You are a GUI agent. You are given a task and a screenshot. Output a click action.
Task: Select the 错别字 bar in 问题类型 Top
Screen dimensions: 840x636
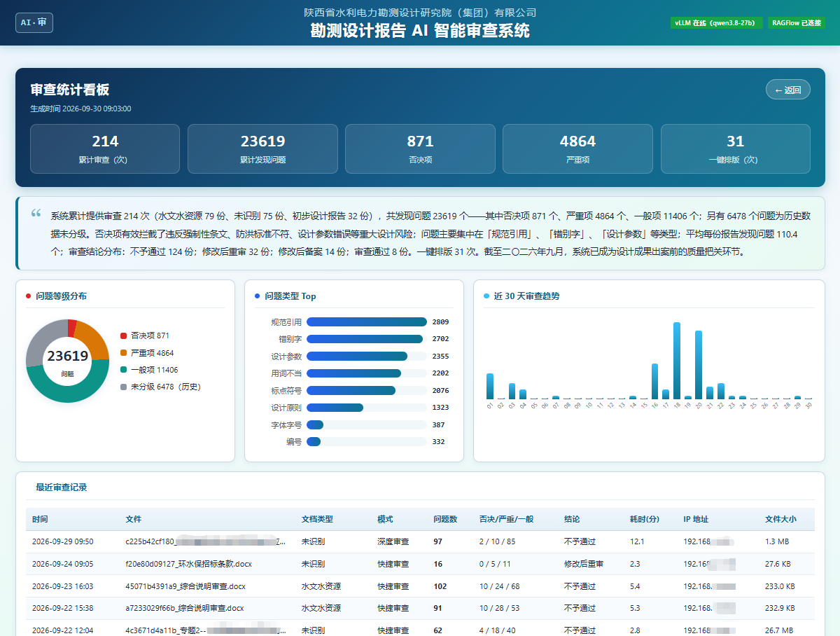365,339
